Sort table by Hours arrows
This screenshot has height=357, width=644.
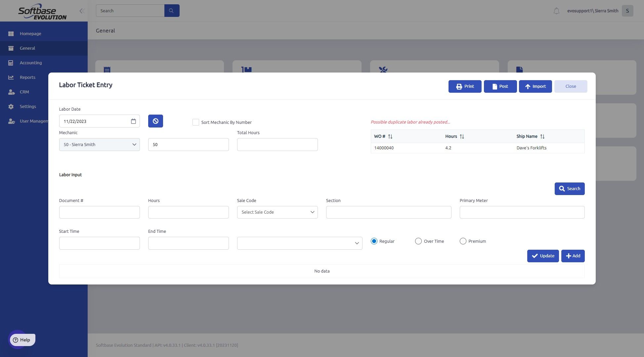point(462,136)
